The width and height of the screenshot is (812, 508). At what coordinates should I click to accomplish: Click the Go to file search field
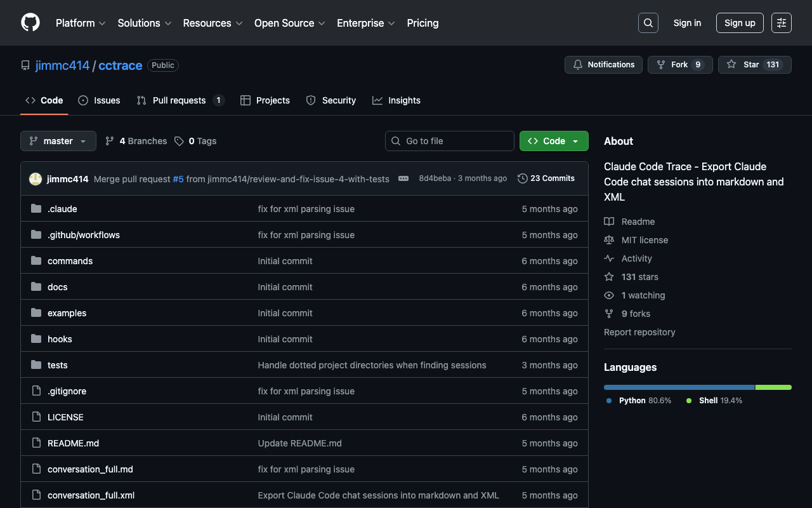[x=450, y=141]
